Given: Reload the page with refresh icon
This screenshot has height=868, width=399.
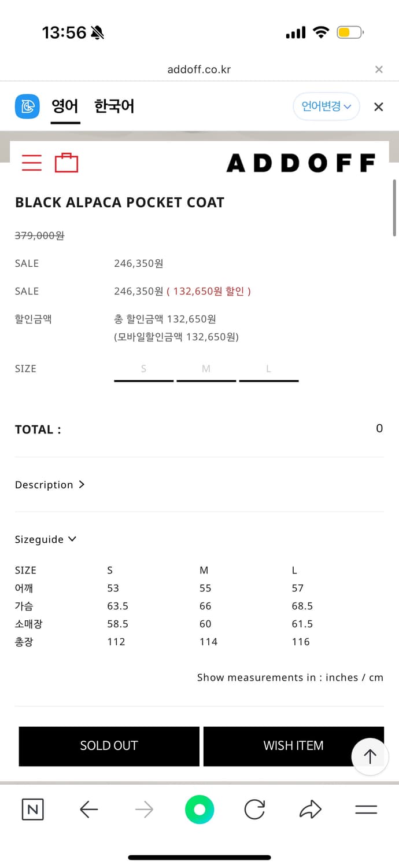Looking at the screenshot, I should (254, 809).
